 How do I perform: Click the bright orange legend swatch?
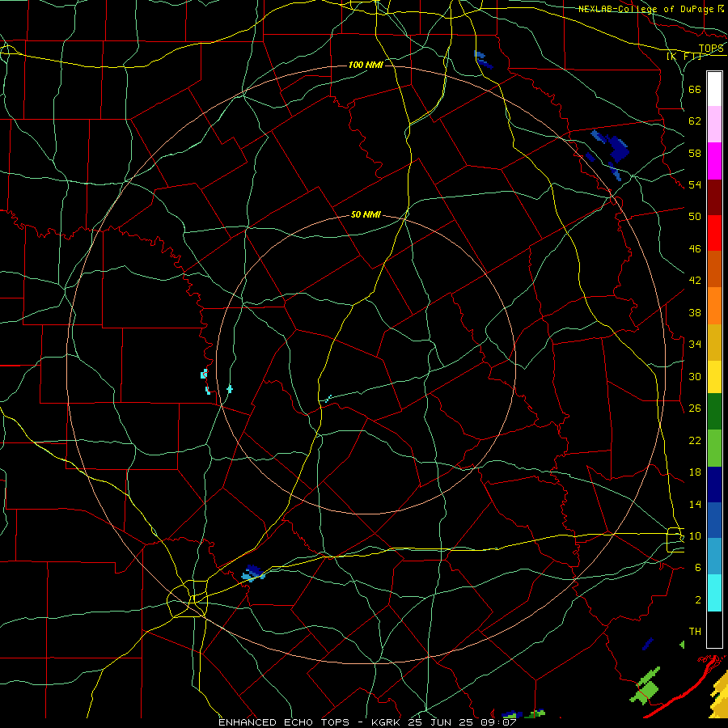(x=714, y=306)
